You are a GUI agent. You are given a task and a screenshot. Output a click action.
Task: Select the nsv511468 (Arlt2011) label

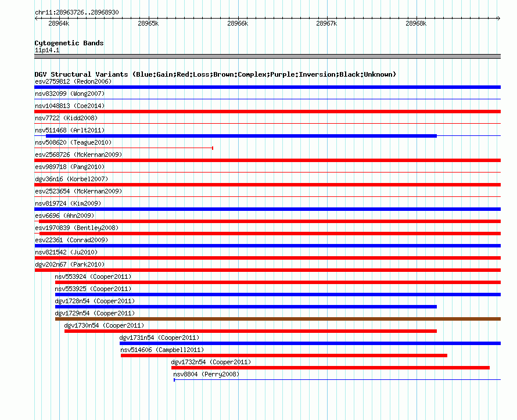pos(70,130)
